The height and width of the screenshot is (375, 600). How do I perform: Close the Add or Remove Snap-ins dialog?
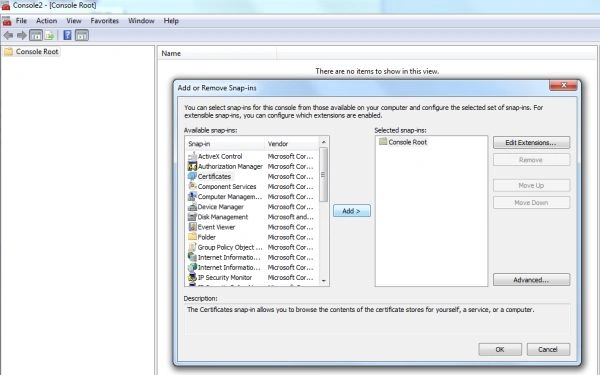(x=563, y=85)
